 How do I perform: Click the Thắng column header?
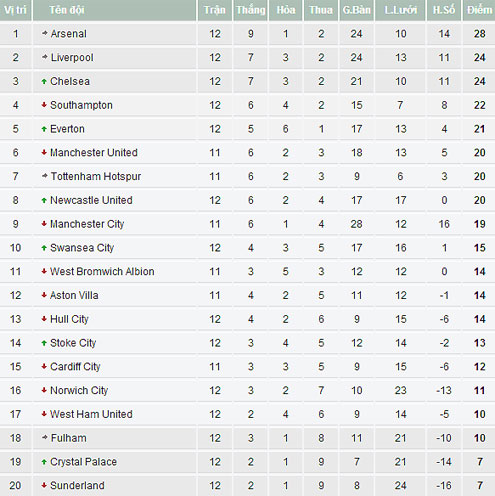[x=251, y=10]
